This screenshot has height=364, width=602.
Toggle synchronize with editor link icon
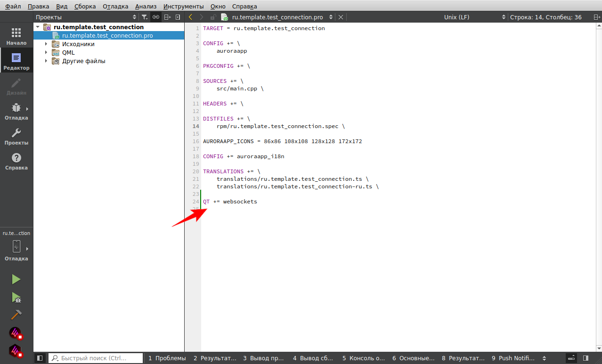tap(155, 17)
